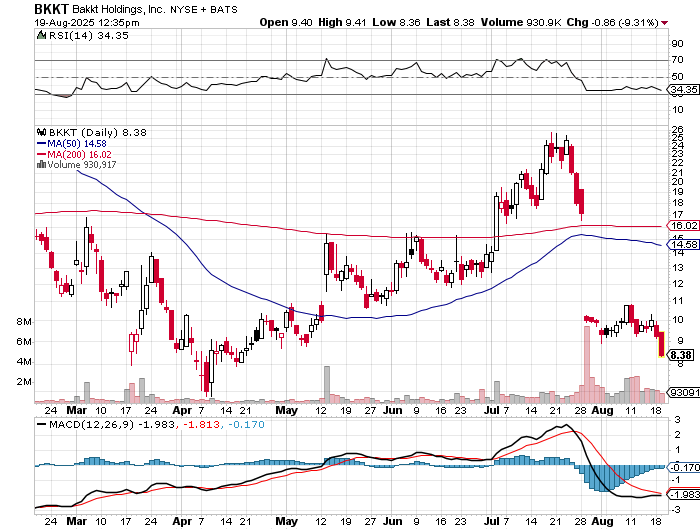Click the MACD(12,26,9) -1.983 legend label
The height and width of the screenshot is (530, 700).
coord(112,424)
